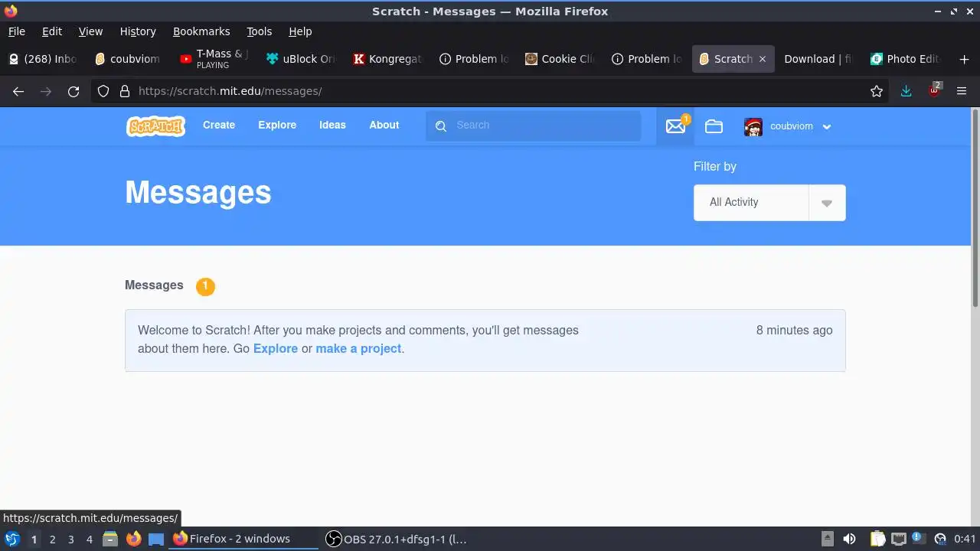980x551 pixels.
Task: Open the uBlock Origin extension icon
Action: (934, 90)
